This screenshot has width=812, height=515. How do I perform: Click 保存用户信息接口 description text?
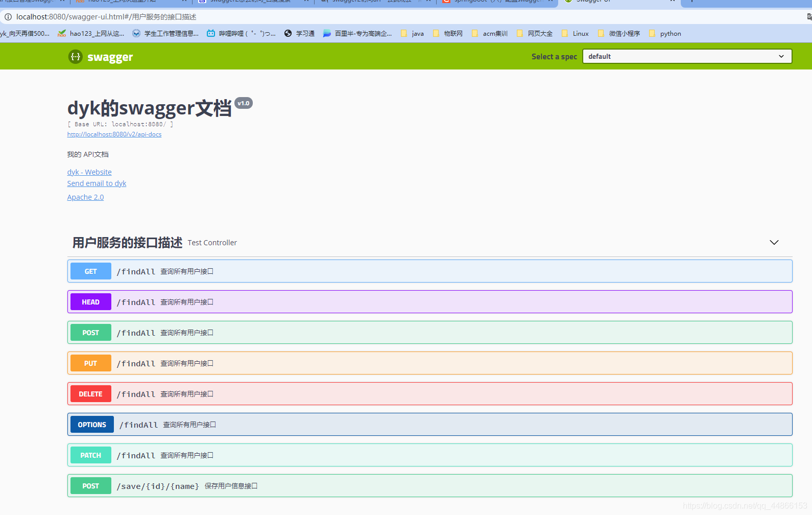231,486
